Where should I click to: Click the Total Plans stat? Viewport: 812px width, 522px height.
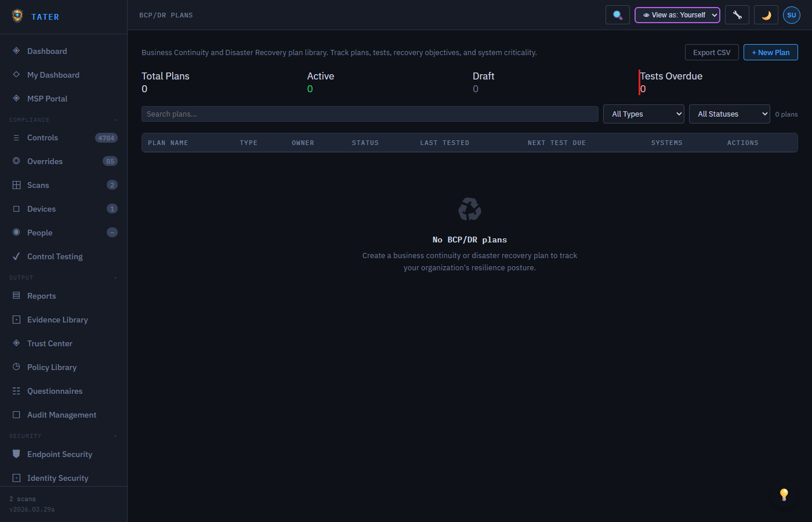221,82
